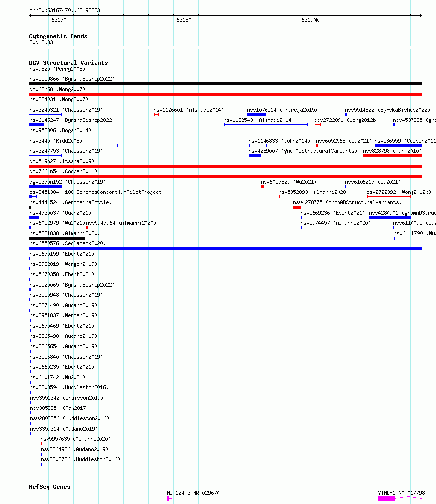Open nsv2802786 (Huddleston2016) variant label
The width and height of the screenshot is (436, 504).
coord(80,459)
